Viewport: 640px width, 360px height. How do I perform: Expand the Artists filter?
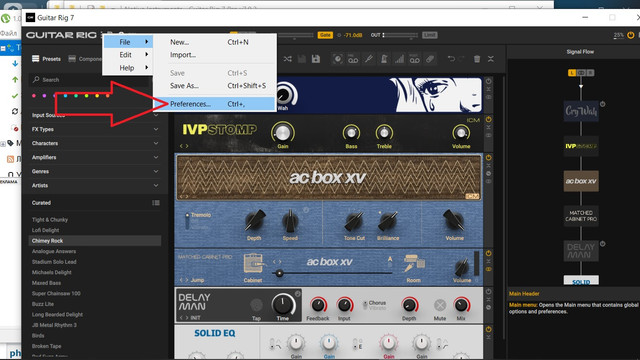pyautogui.click(x=156, y=185)
